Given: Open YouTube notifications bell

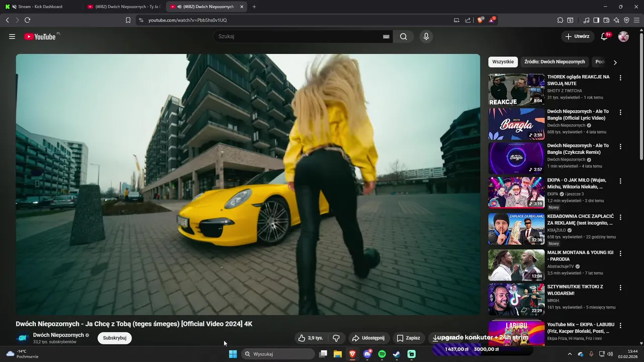Looking at the screenshot, I should tap(605, 37).
